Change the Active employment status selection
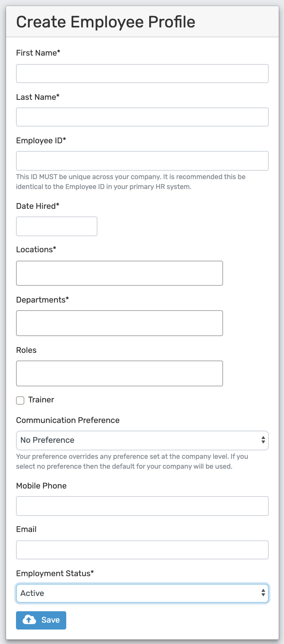This screenshot has height=644, width=284. (x=142, y=593)
